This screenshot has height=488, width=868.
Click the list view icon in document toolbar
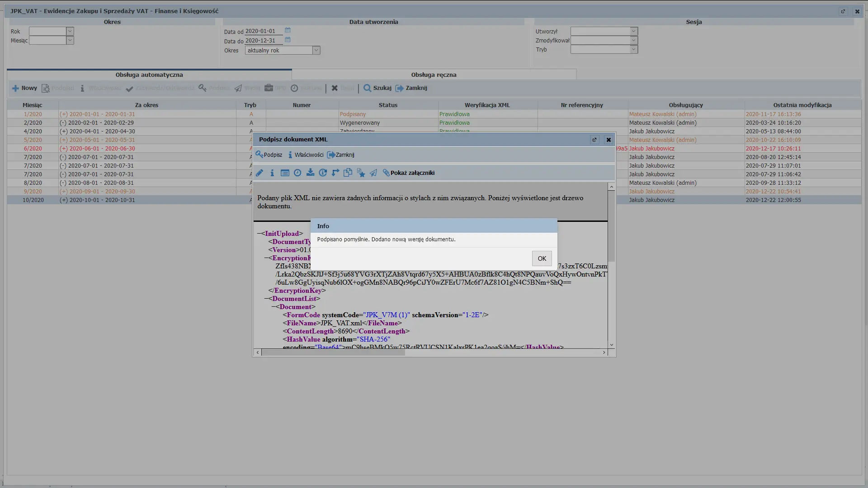[285, 173]
